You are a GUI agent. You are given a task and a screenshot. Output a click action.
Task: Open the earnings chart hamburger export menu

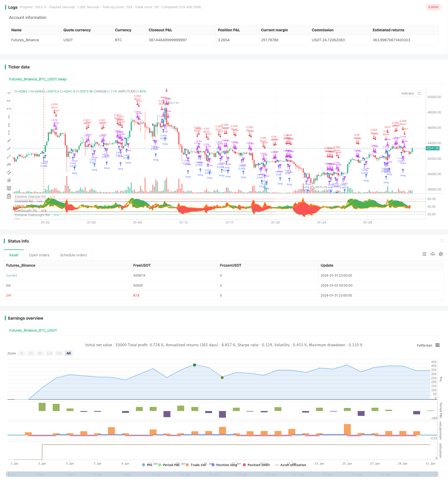(x=438, y=345)
